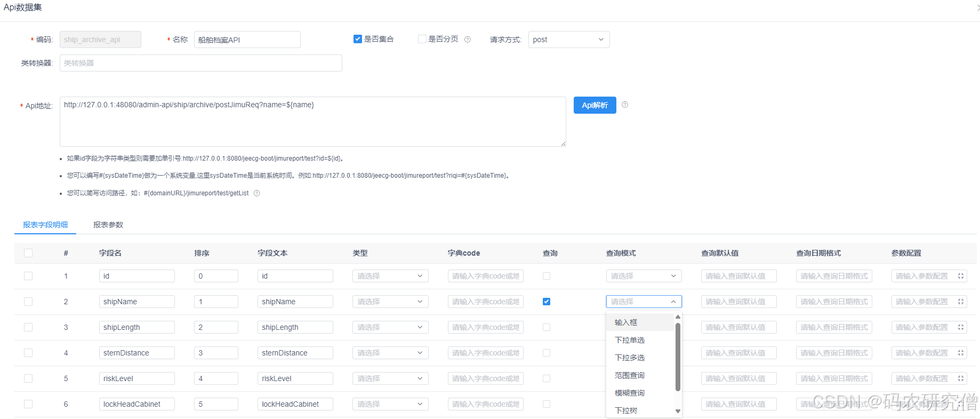
Task: Click the disabled 编码 field ship_archive_api
Action: pos(100,39)
